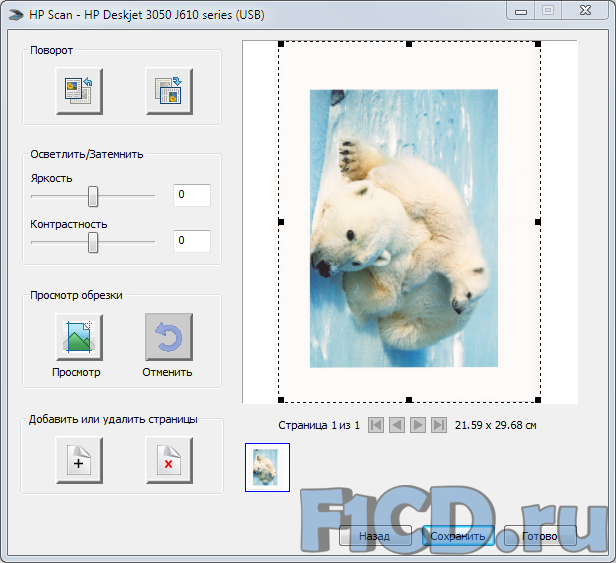Screen dimensions: 616x563
Task: Click the HP Scan scanner title icon
Action: coord(16,15)
